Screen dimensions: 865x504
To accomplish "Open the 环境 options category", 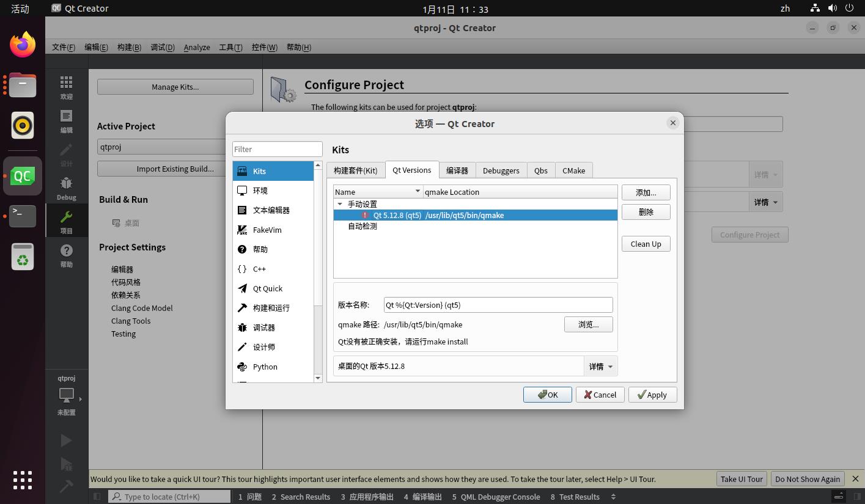I will point(273,191).
